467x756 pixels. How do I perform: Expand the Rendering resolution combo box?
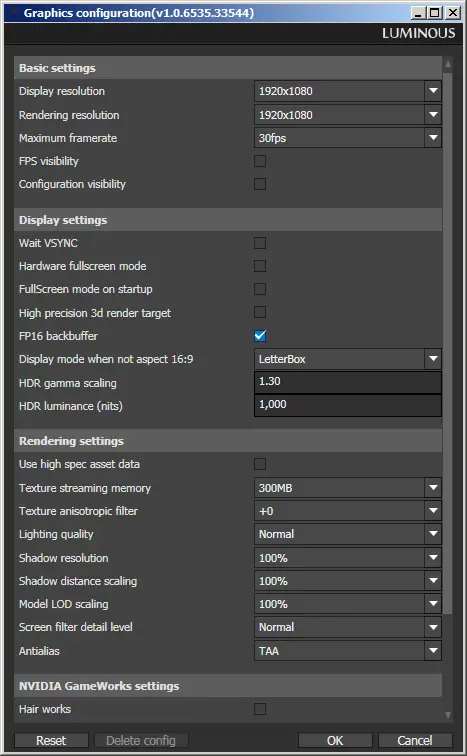[x=347, y=115]
